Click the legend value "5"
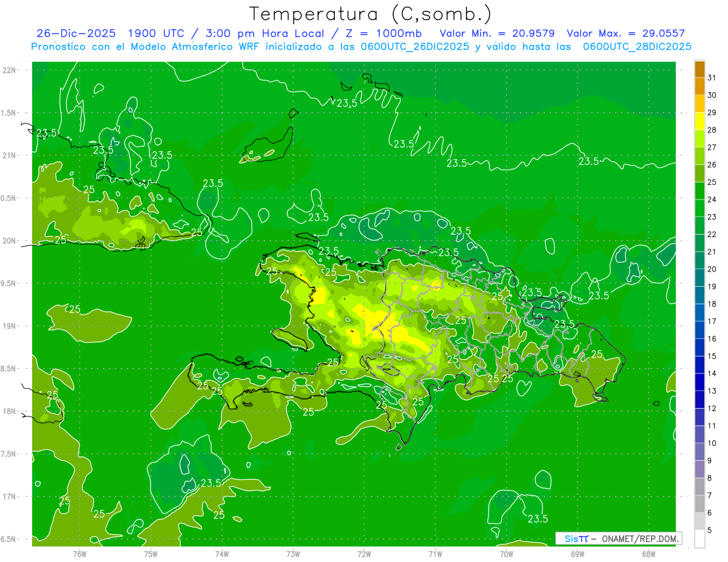This screenshot has width=728, height=562. [x=710, y=530]
